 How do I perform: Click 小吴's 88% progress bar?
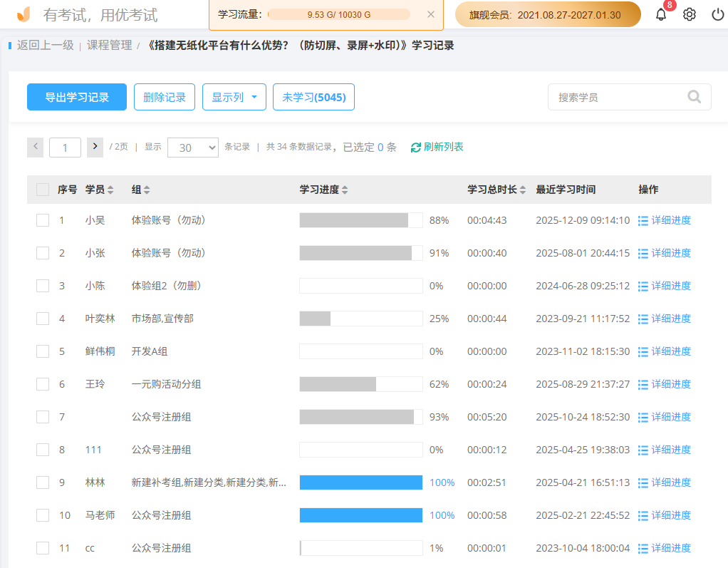(x=360, y=220)
